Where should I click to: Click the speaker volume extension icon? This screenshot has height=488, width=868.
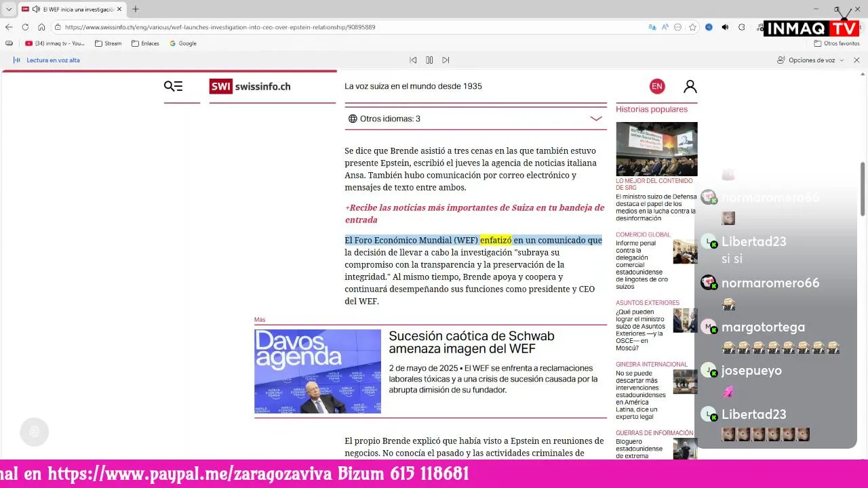725,27
